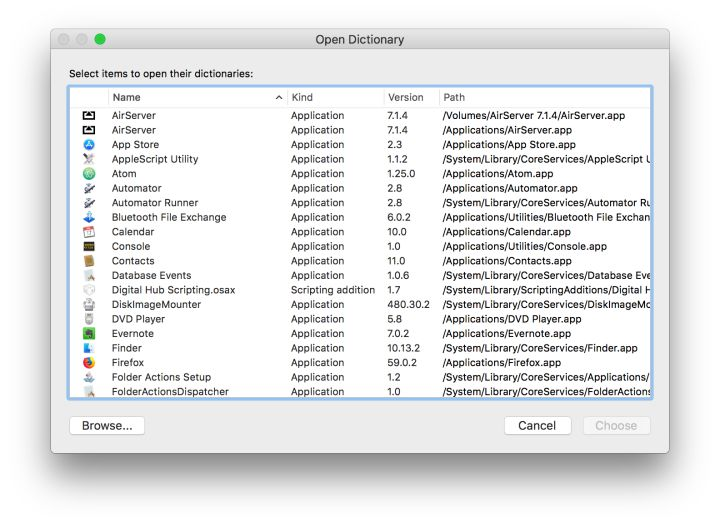Select the 'Calendar' list entry
Screen dimensions: 720x526
133,232
